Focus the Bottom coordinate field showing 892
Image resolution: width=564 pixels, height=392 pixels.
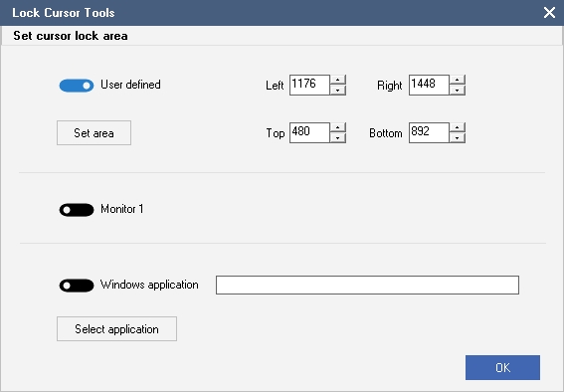[429, 132]
